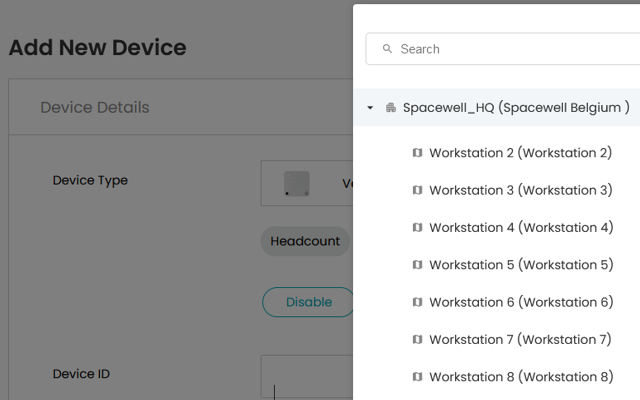Screen dimensions: 640x400
Task: Click the Headcount chip
Action: [305, 241]
